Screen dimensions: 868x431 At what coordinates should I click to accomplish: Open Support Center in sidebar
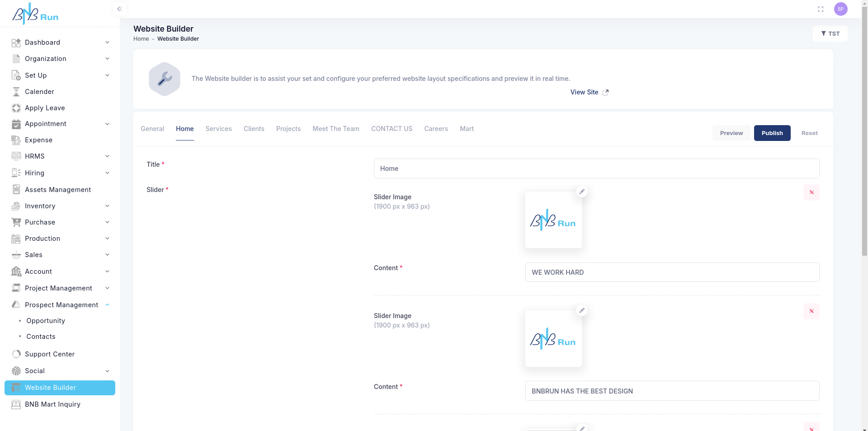(x=50, y=354)
